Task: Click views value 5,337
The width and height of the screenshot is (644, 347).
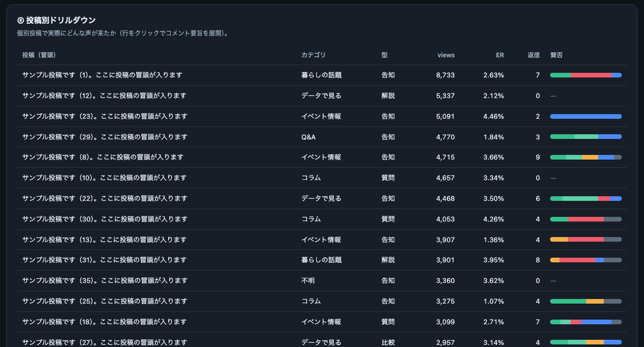Action: 445,96
